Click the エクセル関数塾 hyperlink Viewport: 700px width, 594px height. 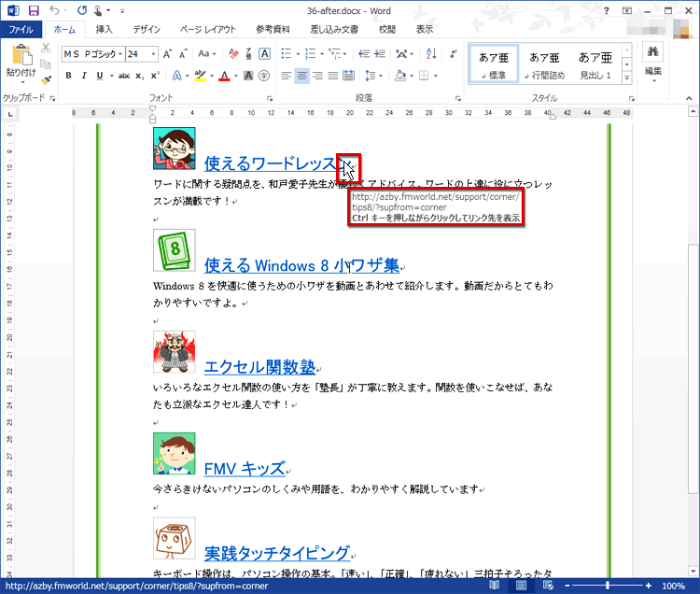tap(259, 367)
